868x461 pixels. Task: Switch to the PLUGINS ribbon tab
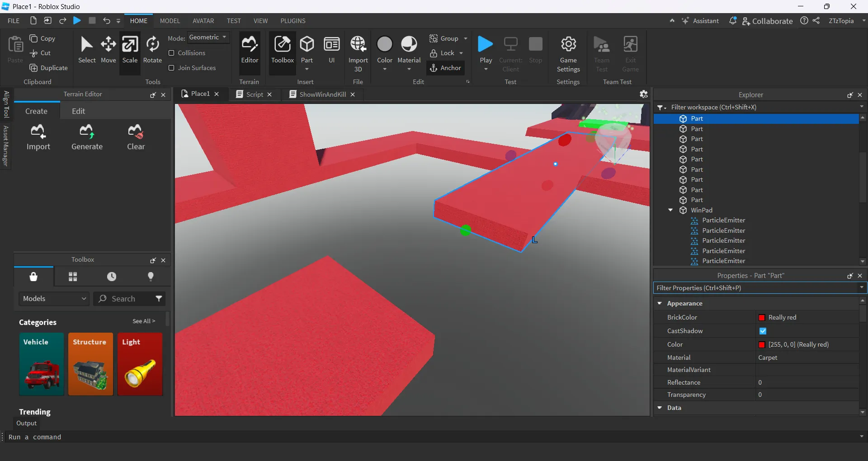tap(293, 21)
